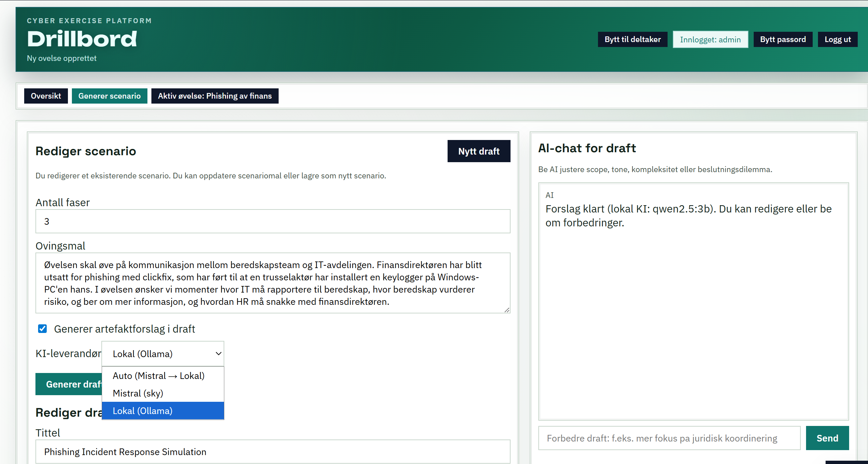
Task: Open Aktiv øvelse: Phishing av finans
Action: (x=215, y=96)
